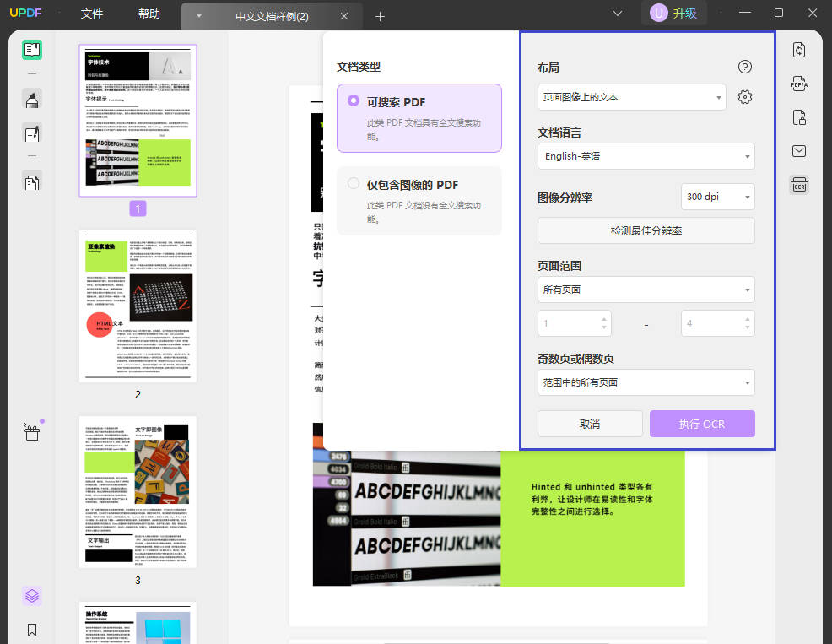Expand the 300 dpi resolution dropdown
Screen dimensions: 832x644
(717, 196)
